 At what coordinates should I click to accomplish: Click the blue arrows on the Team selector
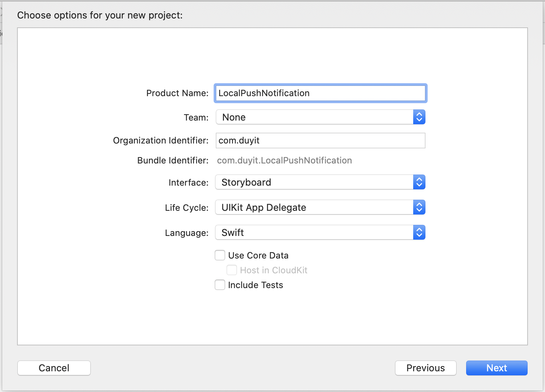[x=419, y=117]
